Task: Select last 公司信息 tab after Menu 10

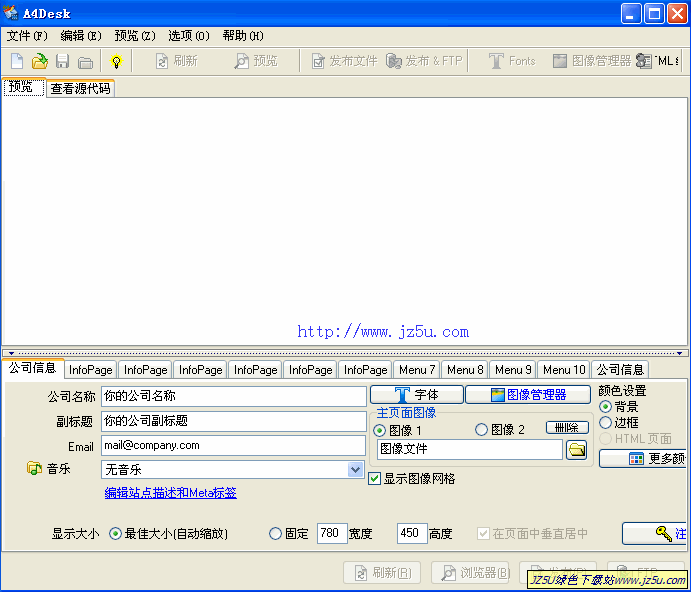Action: pyautogui.click(x=620, y=370)
